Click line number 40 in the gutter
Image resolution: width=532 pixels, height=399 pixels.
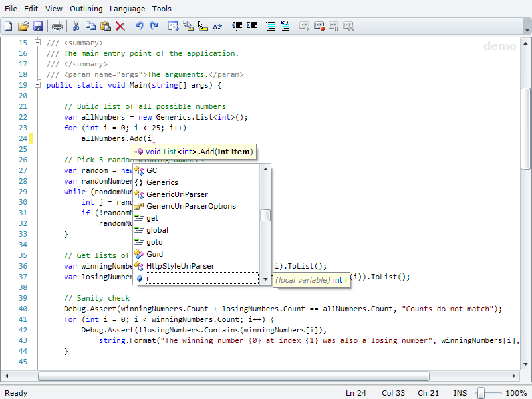point(23,309)
